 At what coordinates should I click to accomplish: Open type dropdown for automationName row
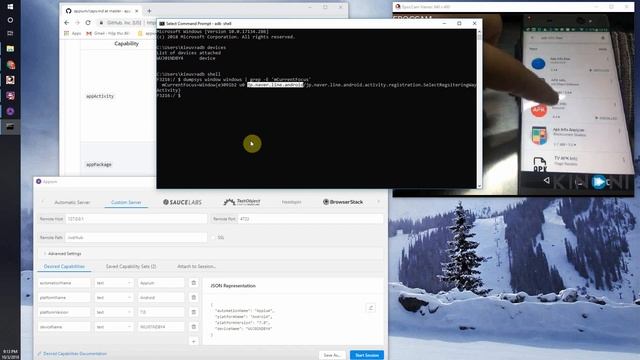(x=114, y=283)
